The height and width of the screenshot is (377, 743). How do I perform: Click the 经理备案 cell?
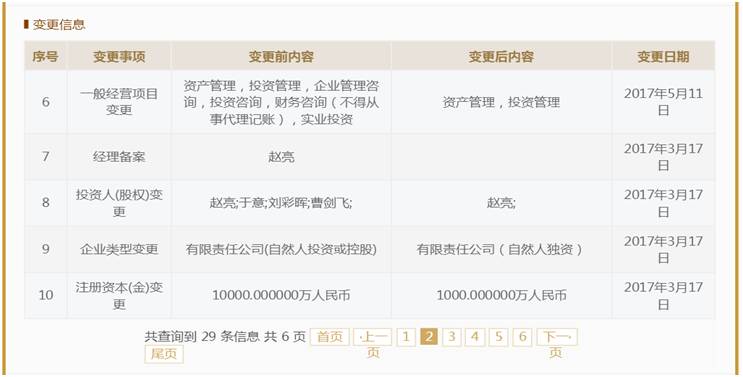tap(119, 156)
